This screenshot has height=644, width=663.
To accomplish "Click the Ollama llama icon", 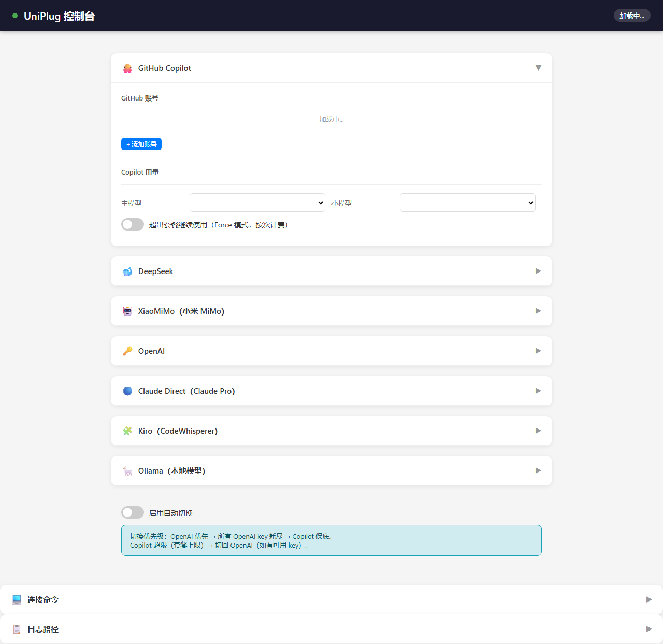I will tap(127, 470).
